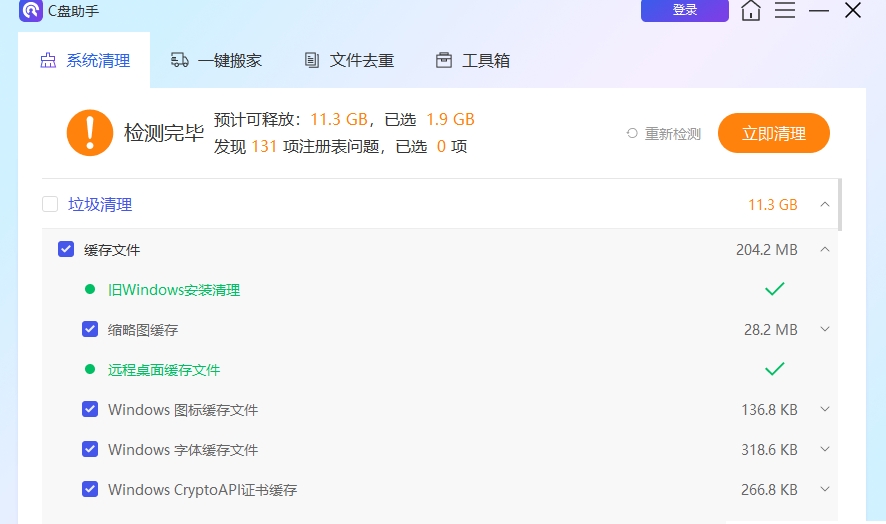Viewport: 886px width, 524px height.
Task: Click the C盘助手 app logo icon
Action: click(x=31, y=10)
